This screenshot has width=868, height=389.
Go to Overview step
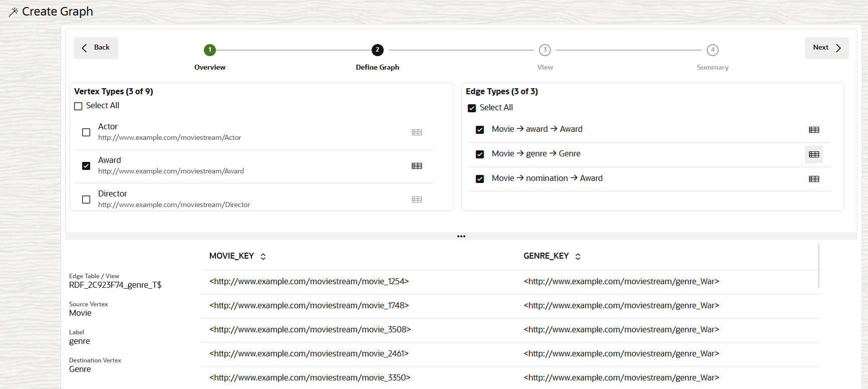[x=210, y=50]
